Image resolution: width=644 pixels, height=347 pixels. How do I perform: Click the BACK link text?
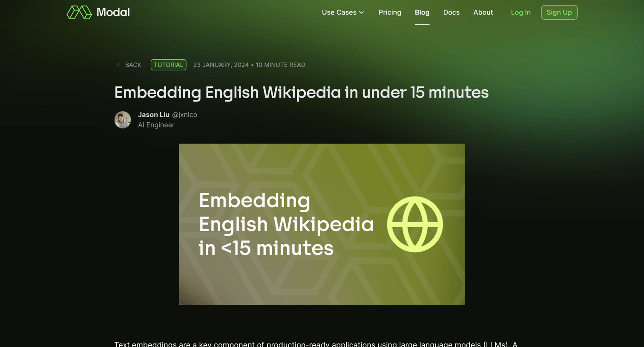(133, 65)
